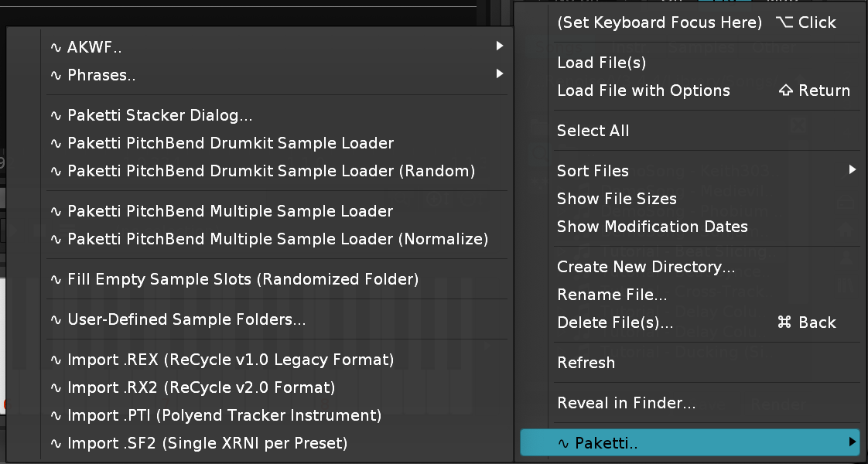Expand the Phrases submenu arrow
Screen dimensions: 868x464
tap(500, 74)
